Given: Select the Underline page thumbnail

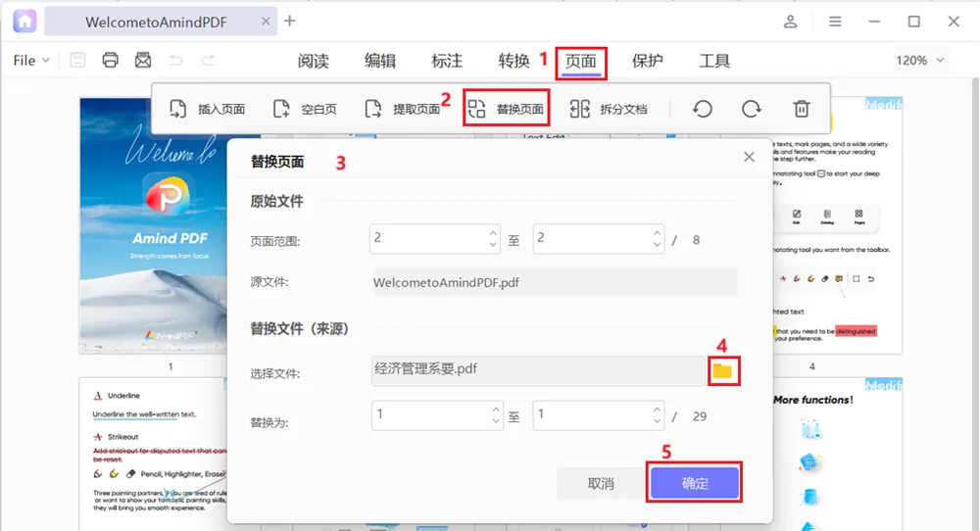Looking at the screenshot, I should [x=153, y=455].
